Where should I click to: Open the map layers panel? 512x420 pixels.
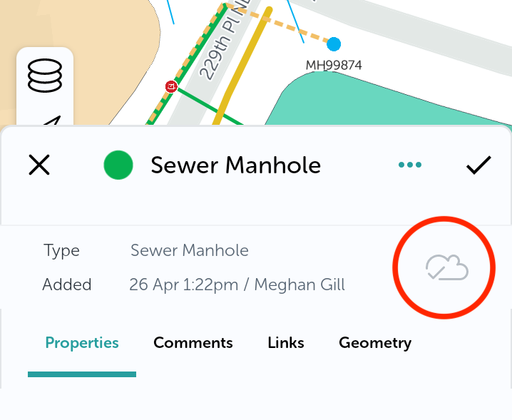point(44,76)
